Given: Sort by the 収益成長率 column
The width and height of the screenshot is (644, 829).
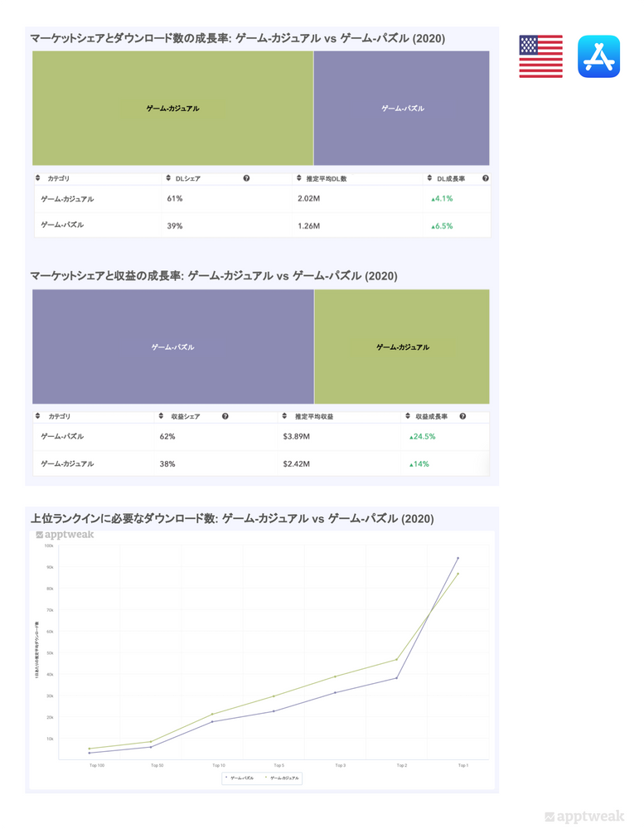Looking at the screenshot, I should (408, 416).
